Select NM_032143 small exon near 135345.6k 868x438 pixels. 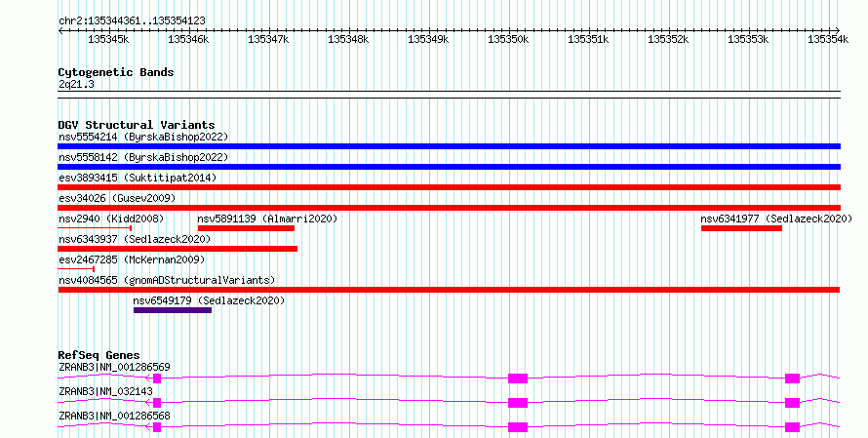click(x=157, y=403)
